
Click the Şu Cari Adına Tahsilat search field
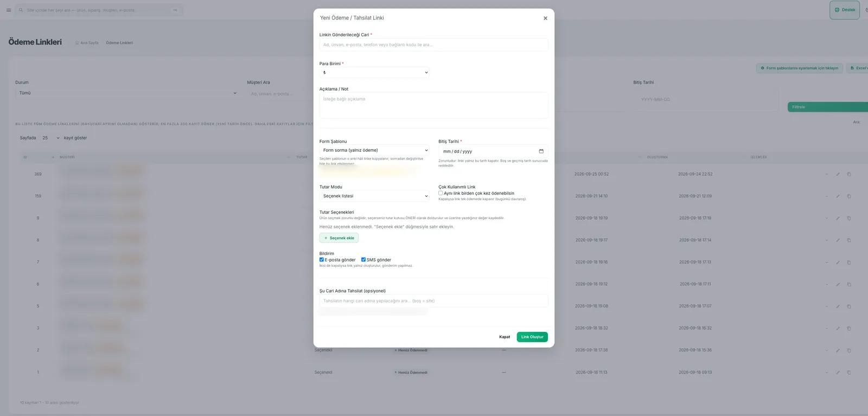click(434, 301)
